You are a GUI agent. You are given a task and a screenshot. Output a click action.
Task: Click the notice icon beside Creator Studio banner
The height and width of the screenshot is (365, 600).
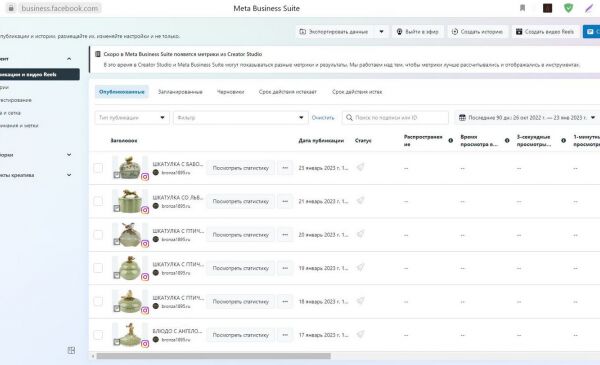[98, 54]
